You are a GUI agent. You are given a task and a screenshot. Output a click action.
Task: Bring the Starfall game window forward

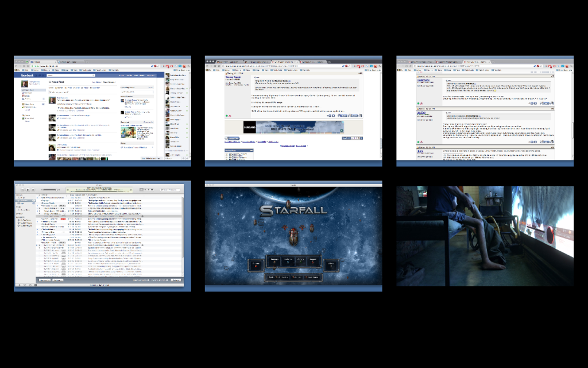tap(293, 236)
